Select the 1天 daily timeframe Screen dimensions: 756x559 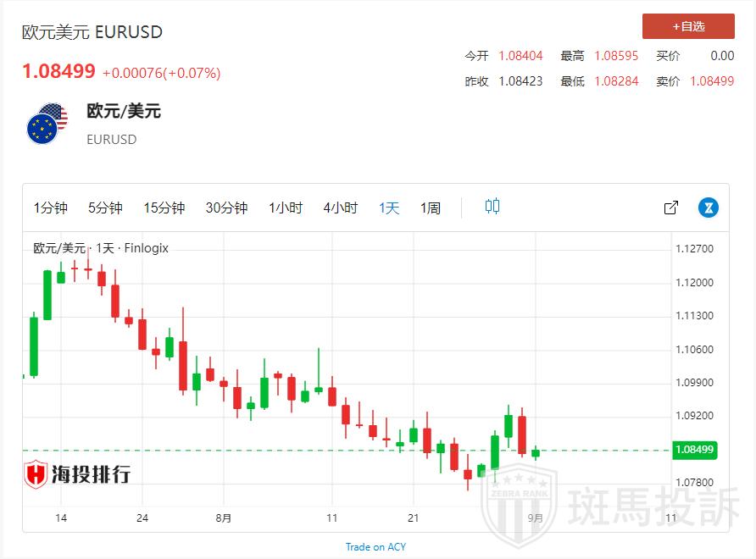389,208
